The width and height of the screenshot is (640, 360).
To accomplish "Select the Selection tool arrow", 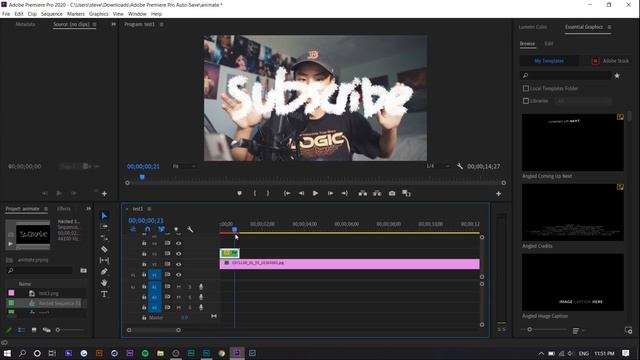I will click(x=104, y=216).
